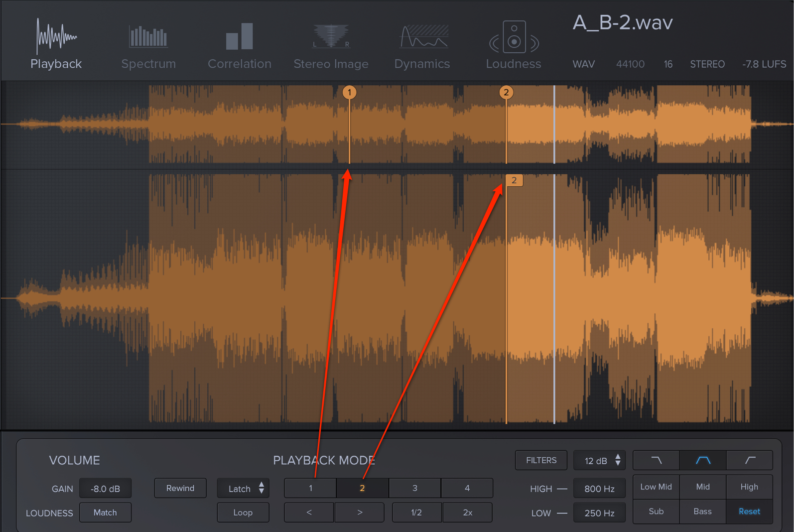The image size is (794, 532).
Task: Click the white playhead line in overview waveform
Action: point(554,125)
